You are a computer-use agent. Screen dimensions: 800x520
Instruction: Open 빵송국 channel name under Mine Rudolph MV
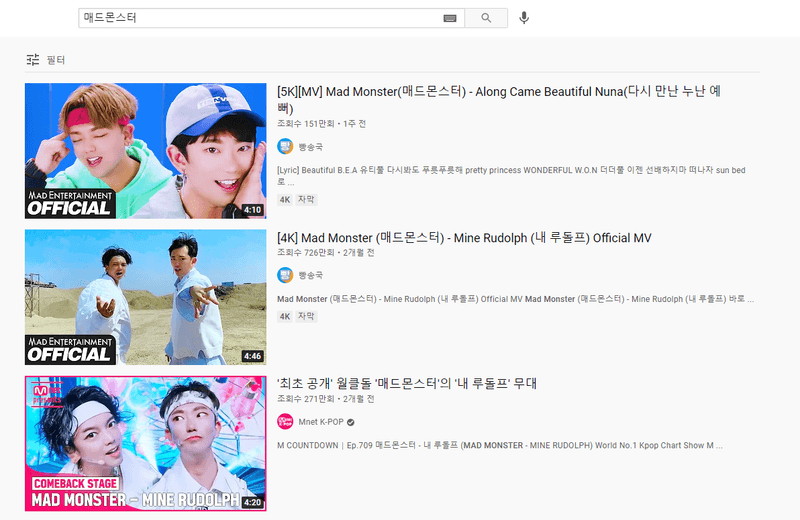click(x=310, y=275)
